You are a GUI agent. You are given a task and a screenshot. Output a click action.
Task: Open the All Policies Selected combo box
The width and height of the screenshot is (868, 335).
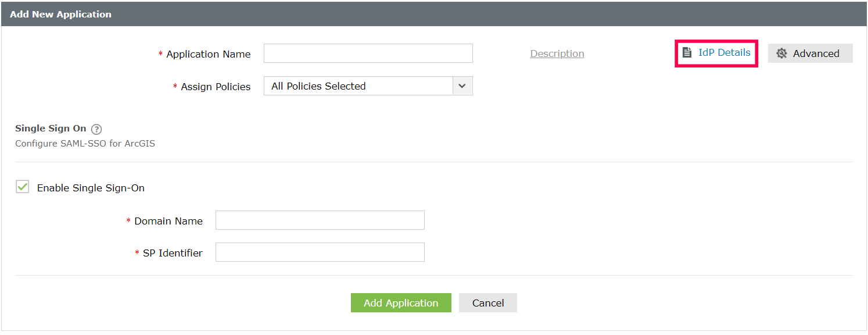(358, 86)
